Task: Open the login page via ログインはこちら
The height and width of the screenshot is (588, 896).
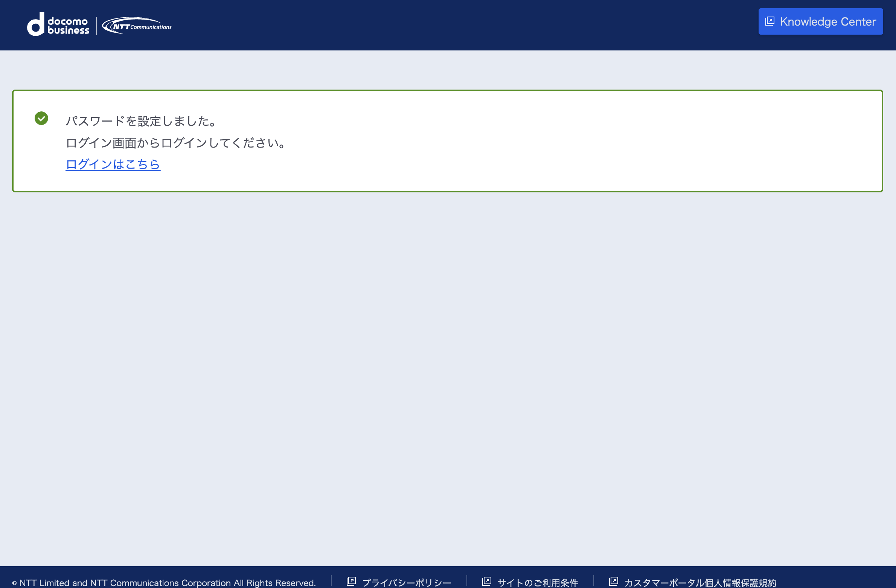Action: [x=113, y=164]
